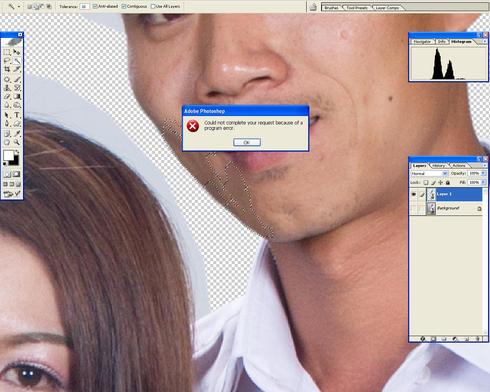
Task: Switch to Standard edit mode
Action: point(7,174)
